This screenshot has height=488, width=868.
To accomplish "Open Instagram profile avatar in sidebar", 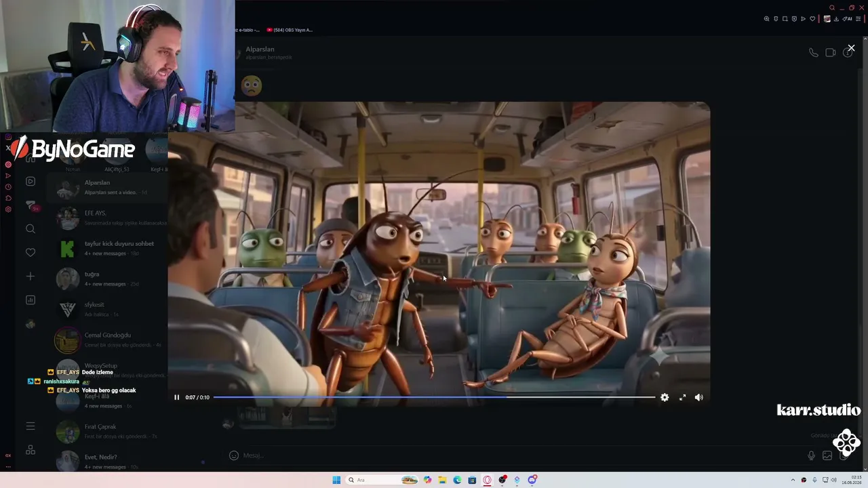I will coord(31,324).
